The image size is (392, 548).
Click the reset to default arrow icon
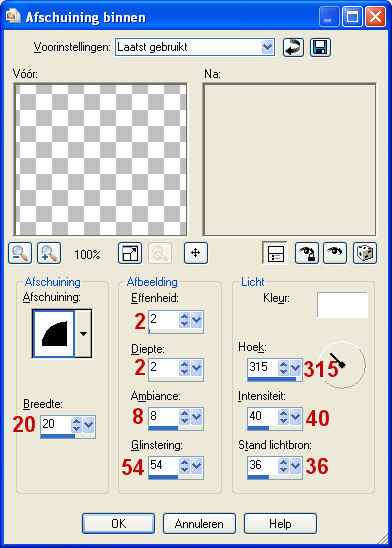[x=293, y=48]
